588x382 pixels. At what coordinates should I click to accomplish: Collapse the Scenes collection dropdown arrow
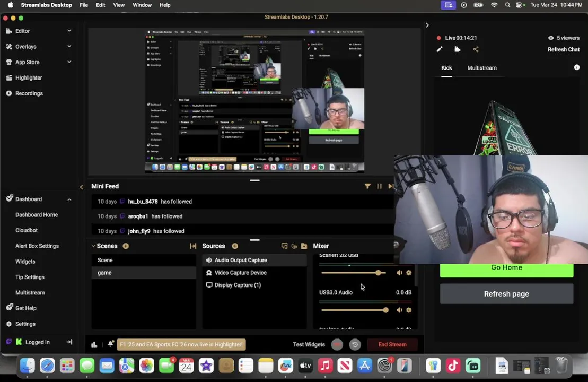click(93, 246)
